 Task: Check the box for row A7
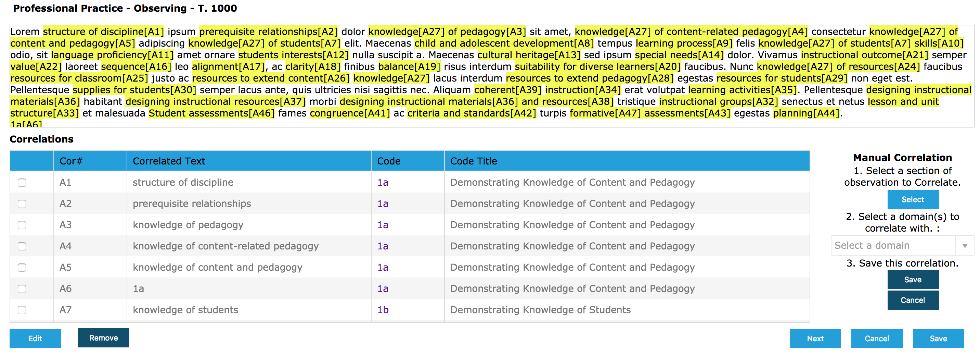22,310
